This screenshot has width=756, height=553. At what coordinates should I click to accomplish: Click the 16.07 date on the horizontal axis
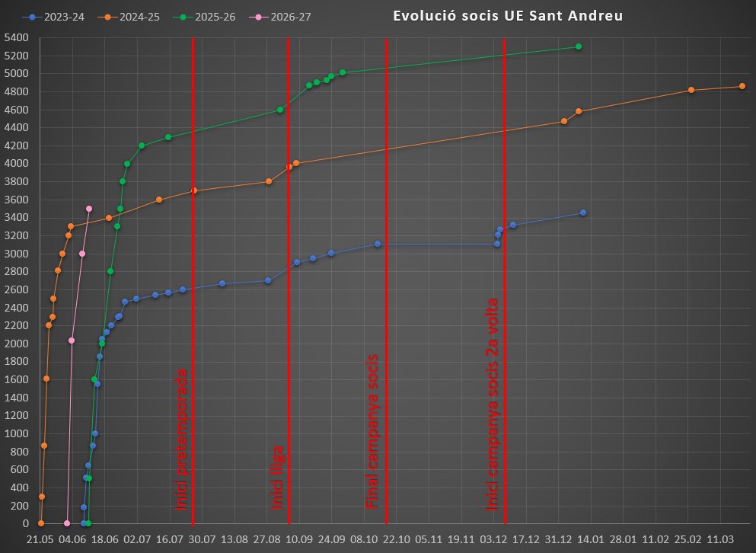coord(170,539)
